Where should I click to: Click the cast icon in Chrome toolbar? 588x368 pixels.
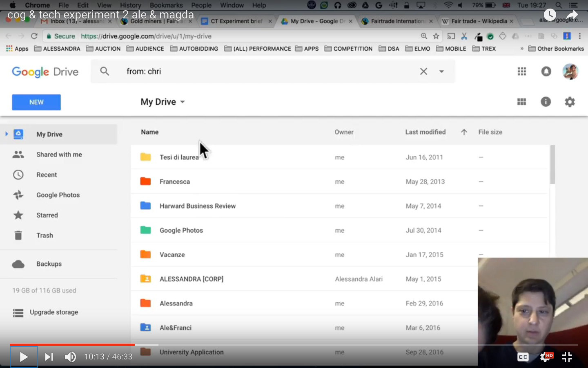tap(451, 36)
